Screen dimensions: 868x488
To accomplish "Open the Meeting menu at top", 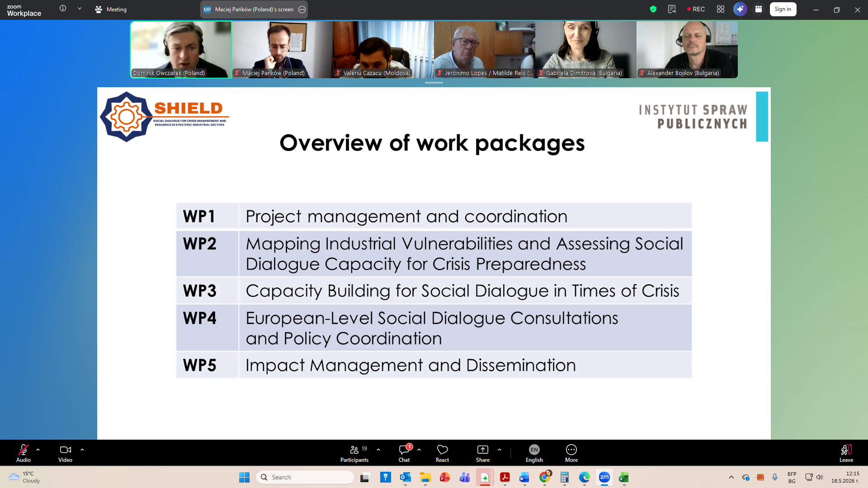I will pos(111,9).
